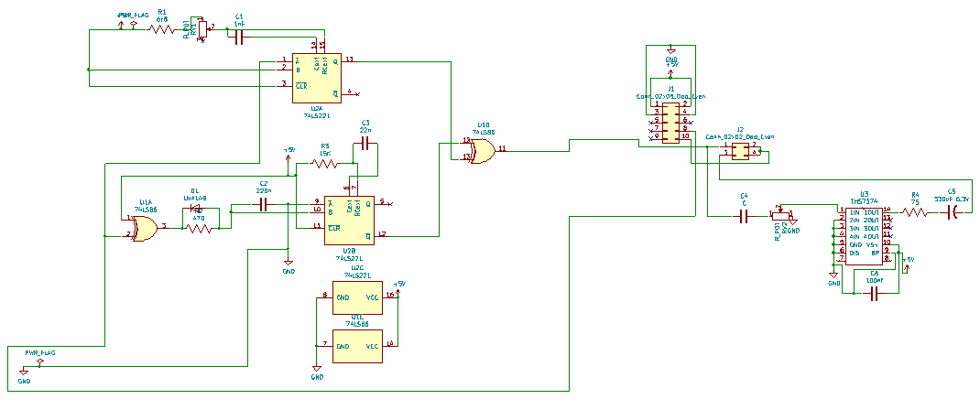Screen dimensions: 980x410
Task: Click the '15K' value of R3
Action: pyautogui.click(x=325, y=152)
